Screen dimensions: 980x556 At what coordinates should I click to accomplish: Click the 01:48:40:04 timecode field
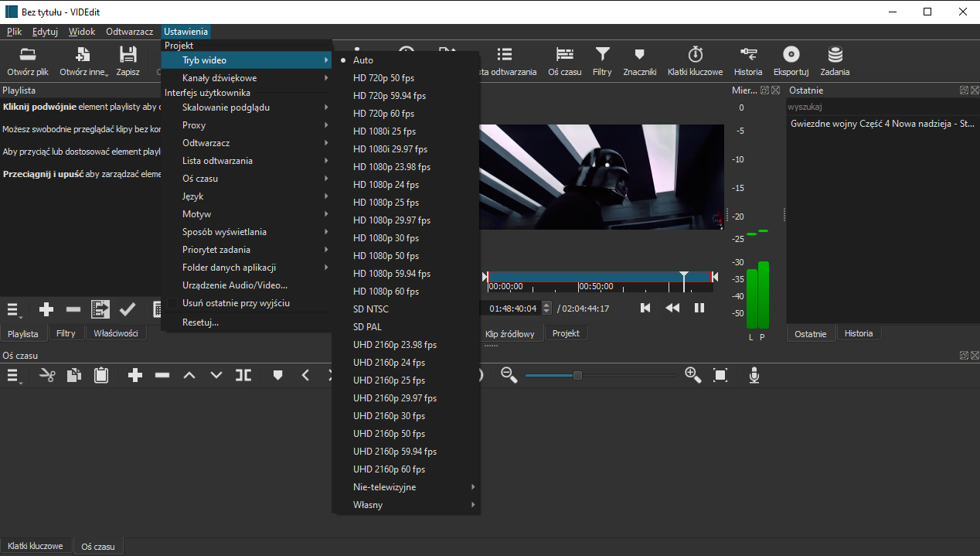pyautogui.click(x=513, y=308)
